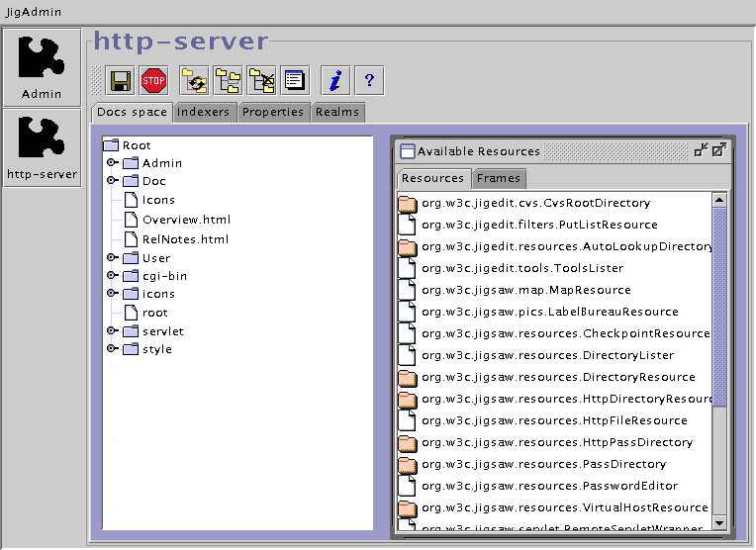Click the question mark help icon

tap(369, 80)
